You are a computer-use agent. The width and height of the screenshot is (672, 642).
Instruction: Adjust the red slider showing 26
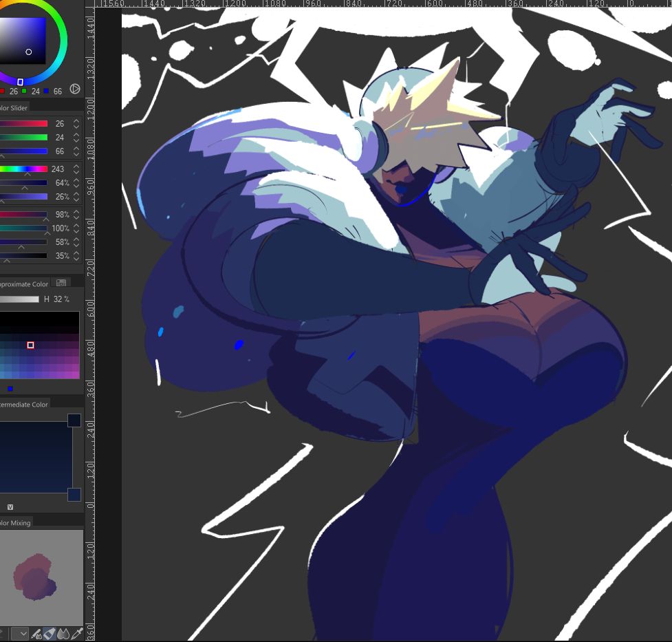pos(23,123)
